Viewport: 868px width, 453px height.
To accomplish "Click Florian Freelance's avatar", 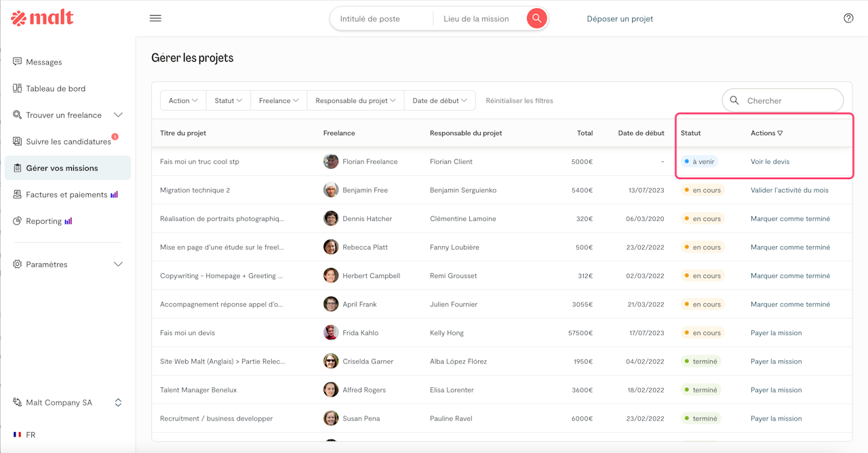I will coord(331,161).
